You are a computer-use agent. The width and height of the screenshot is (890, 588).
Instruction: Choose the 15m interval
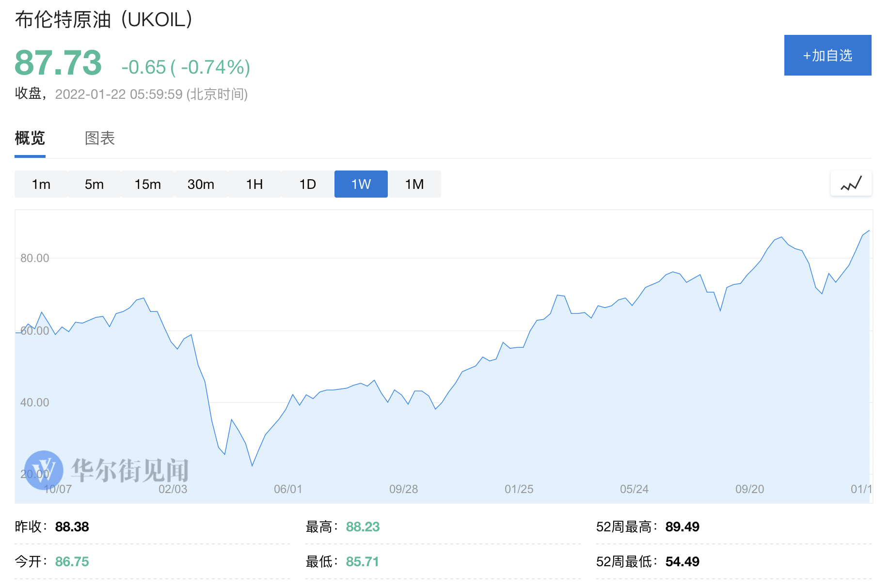click(148, 184)
